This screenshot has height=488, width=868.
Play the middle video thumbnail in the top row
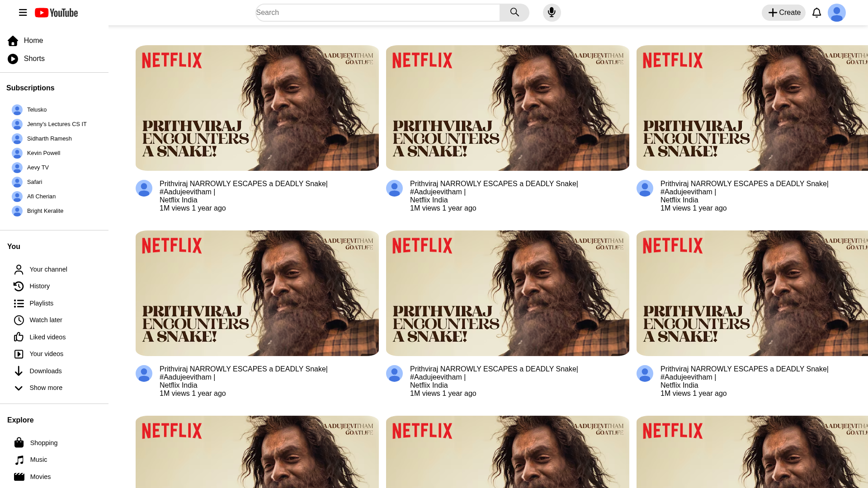508,108
